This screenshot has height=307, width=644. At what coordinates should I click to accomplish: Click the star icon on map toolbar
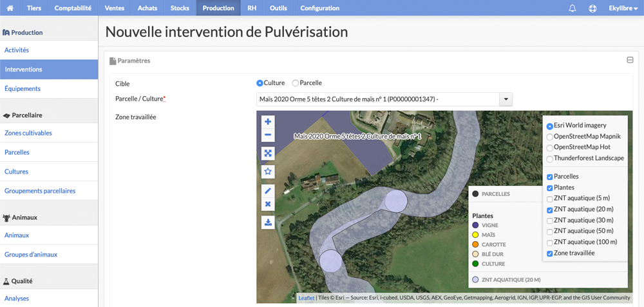268,171
